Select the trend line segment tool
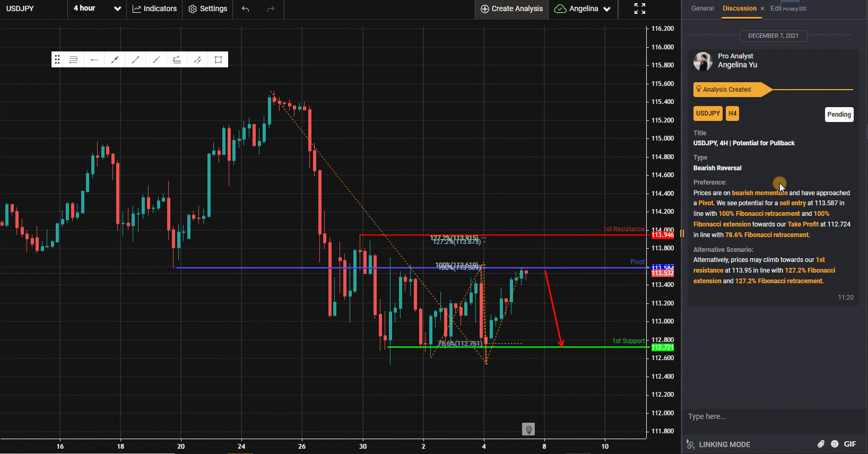Image resolution: width=868 pixels, height=454 pixels. (135, 59)
